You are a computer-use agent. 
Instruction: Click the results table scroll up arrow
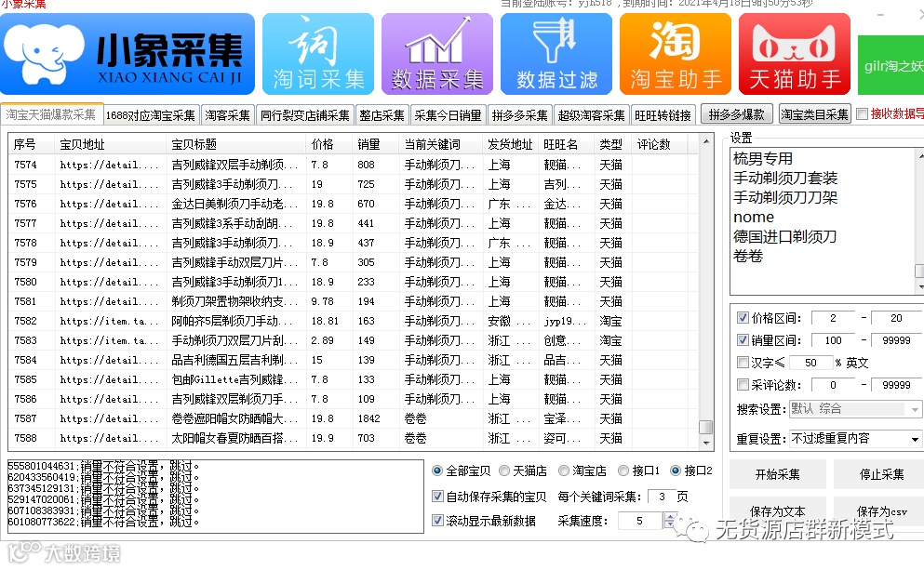(705, 142)
